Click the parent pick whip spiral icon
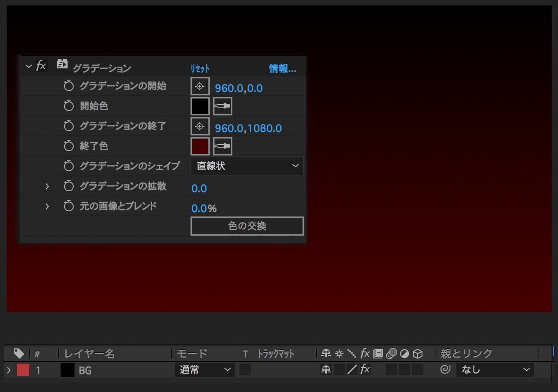 (x=445, y=370)
